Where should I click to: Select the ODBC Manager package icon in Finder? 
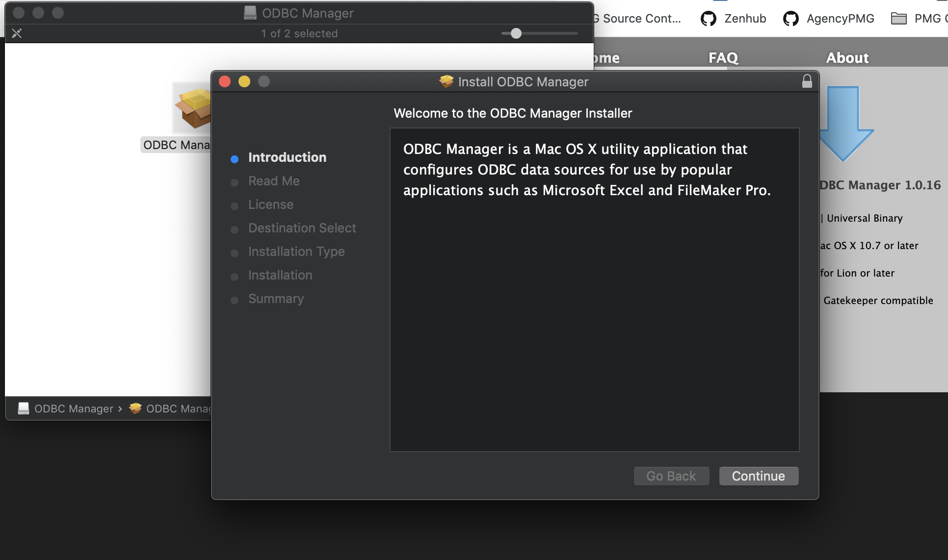tap(192, 109)
